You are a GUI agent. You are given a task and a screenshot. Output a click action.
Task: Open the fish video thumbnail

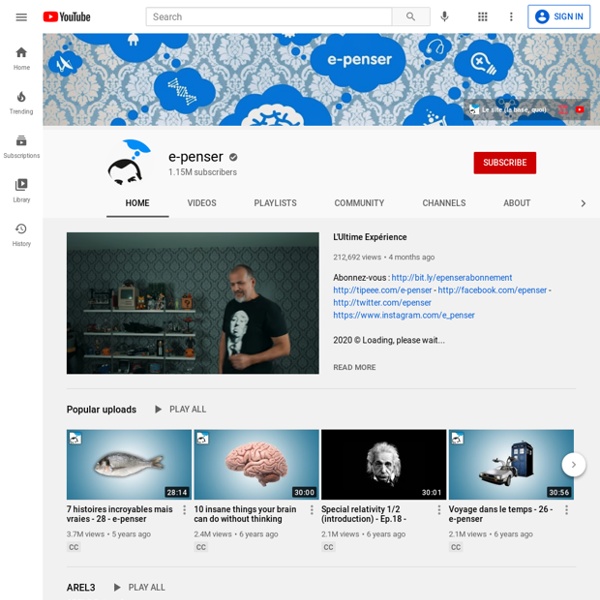[129, 465]
